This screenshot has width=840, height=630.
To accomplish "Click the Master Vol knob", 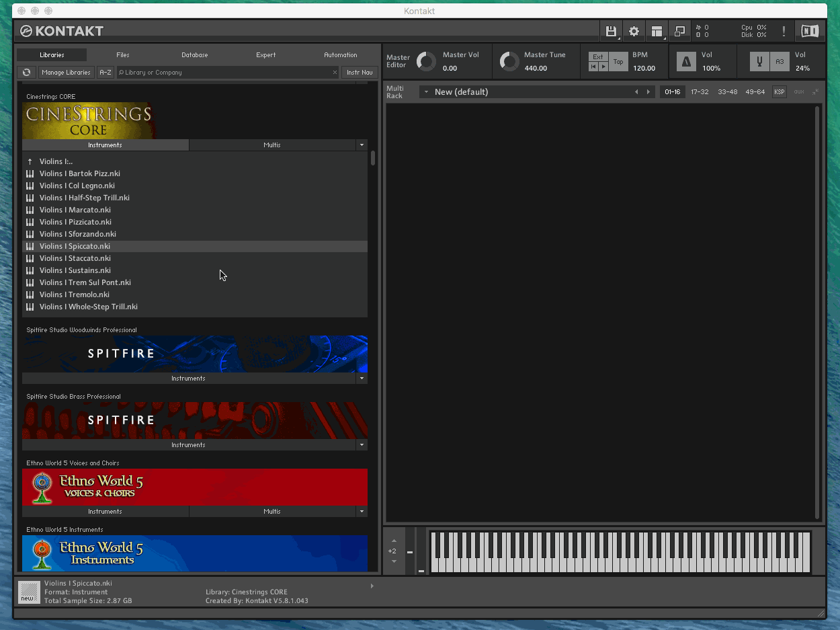I will pyautogui.click(x=426, y=62).
